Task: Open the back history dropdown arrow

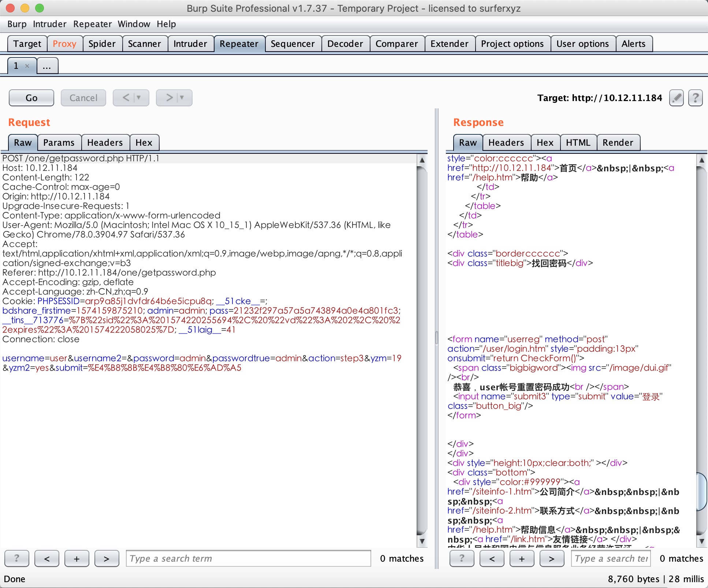Action: coord(139,98)
